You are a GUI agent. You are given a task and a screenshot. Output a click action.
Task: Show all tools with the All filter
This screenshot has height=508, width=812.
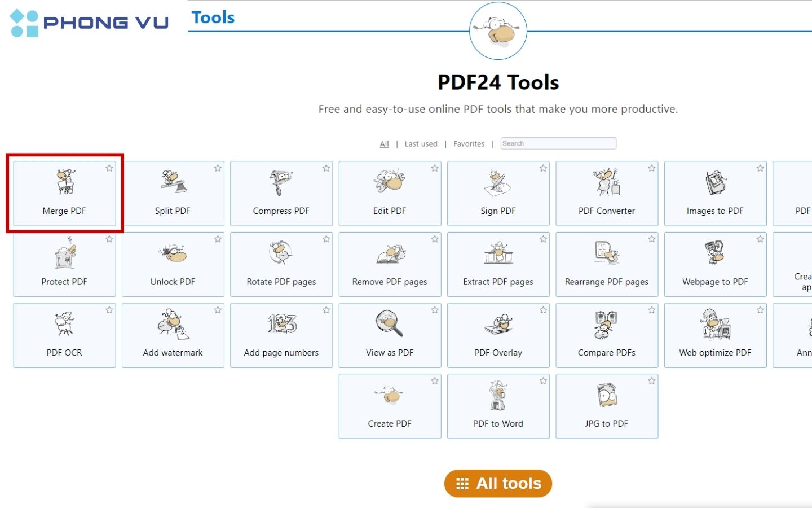point(385,144)
